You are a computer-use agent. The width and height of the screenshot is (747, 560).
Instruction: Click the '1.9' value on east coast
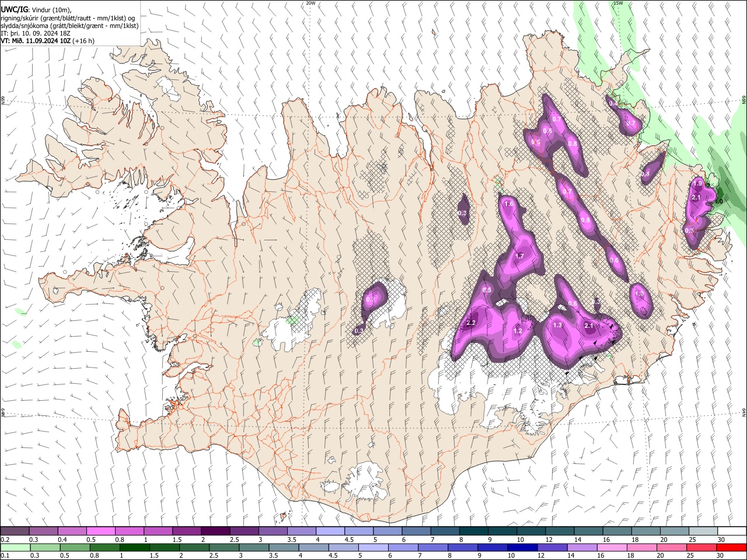(x=697, y=184)
